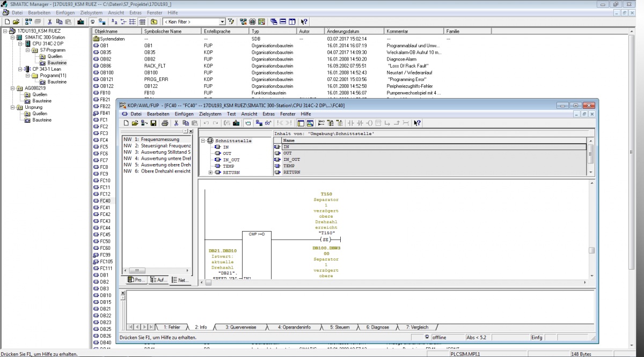Collapse CP 343-1 Lean tree node
This screenshot has height=357, width=644.
(20, 69)
